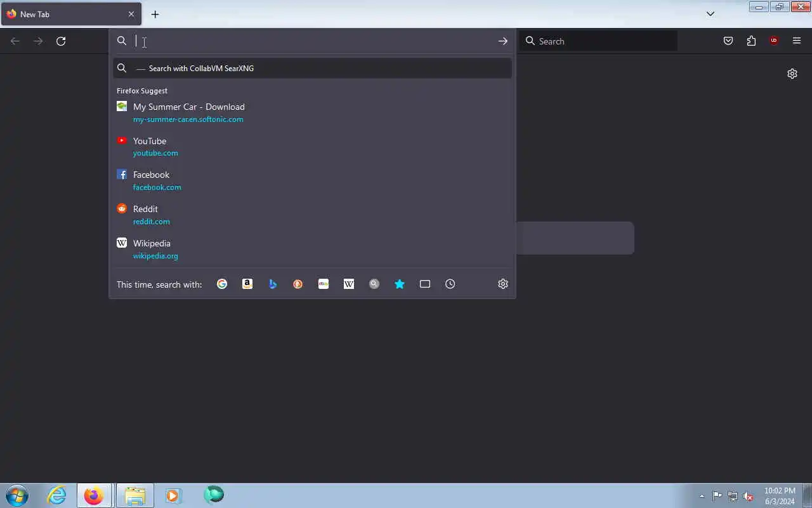Click the New Tab page search box
This screenshot has height=508, width=812.
coord(575,238)
